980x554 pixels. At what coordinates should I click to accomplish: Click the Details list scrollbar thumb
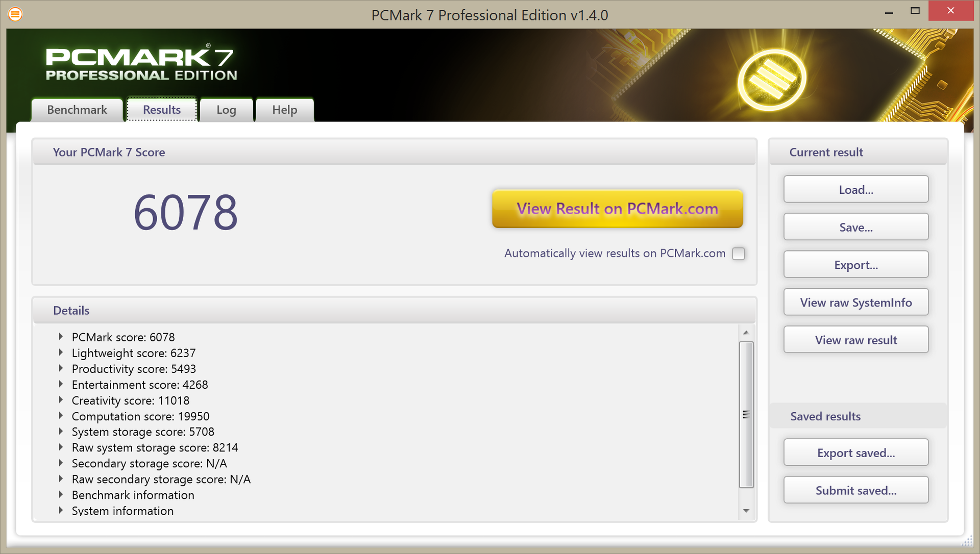pyautogui.click(x=746, y=414)
